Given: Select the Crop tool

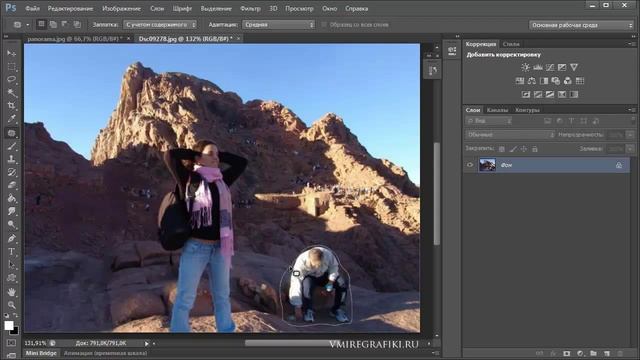Looking at the screenshot, I should [x=11, y=106].
